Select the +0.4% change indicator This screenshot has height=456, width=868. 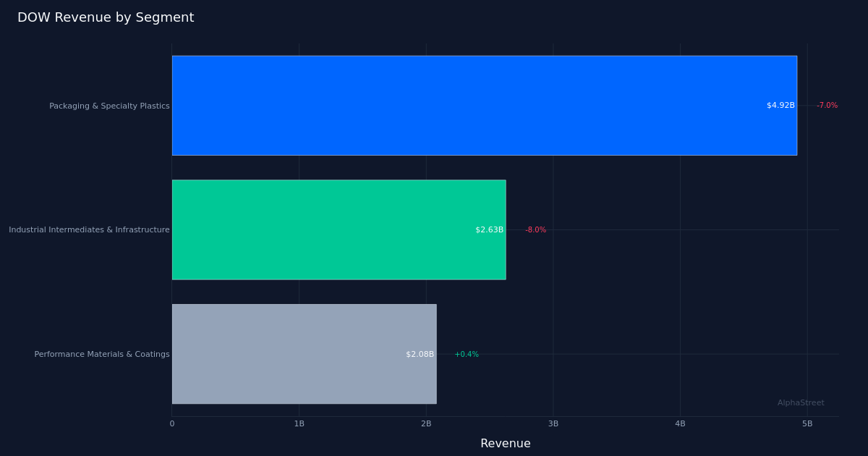click(467, 354)
